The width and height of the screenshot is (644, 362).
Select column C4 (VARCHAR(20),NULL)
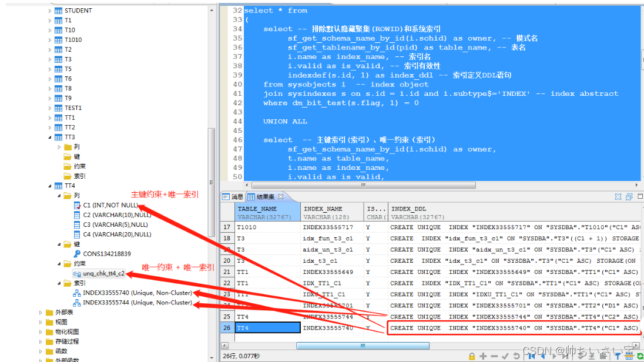tap(117, 234)
